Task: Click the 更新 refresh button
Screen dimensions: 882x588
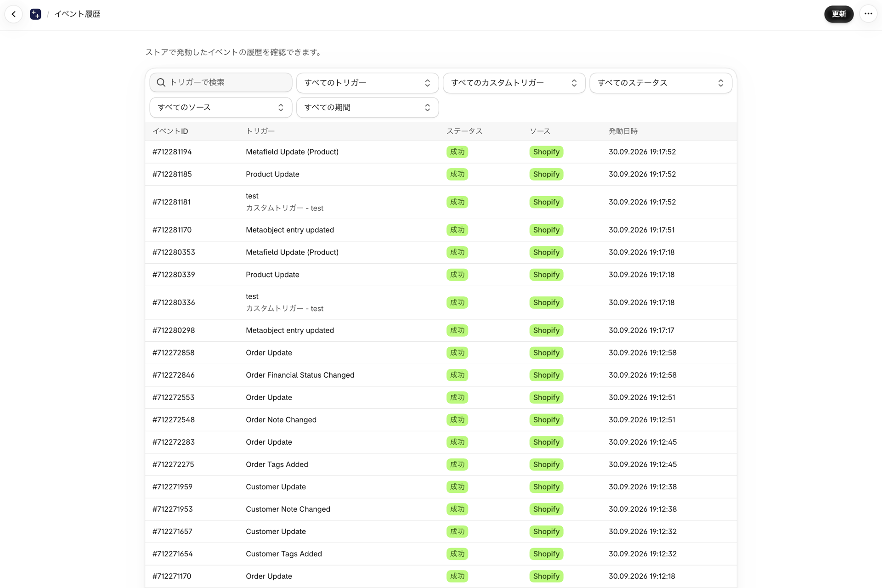Action: (839, 14)
